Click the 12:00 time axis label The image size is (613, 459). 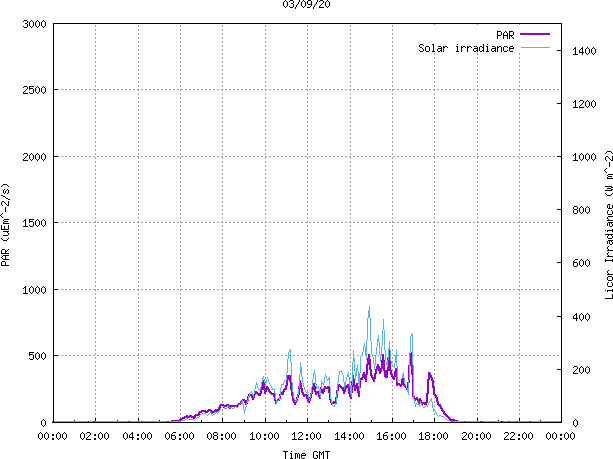[x=306, y=436]
